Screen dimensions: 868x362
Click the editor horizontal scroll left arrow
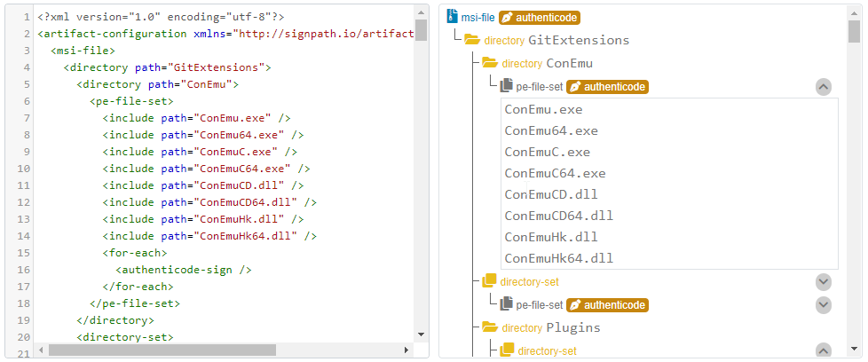coord(41,350)
